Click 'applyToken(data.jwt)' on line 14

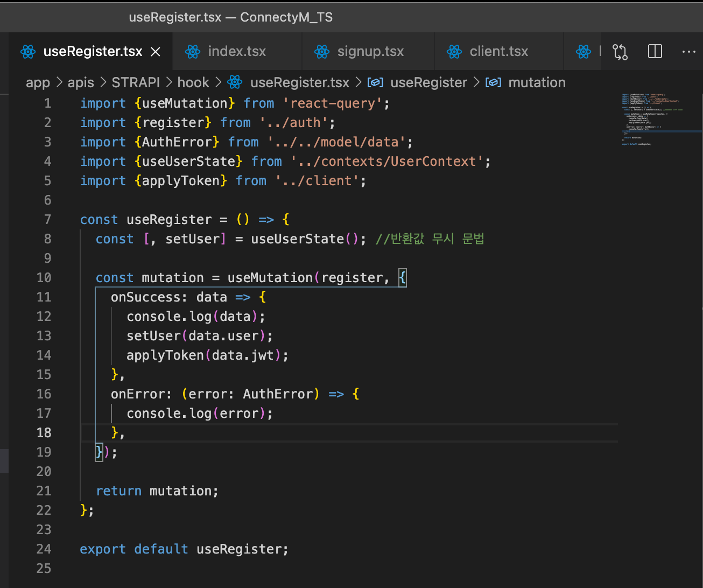pos(204,355)
